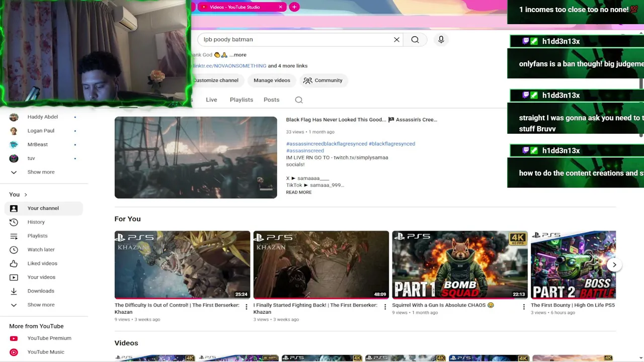Click Manage videos button
644x362 pixels.
pyautogui.click(x=272, y=80)
